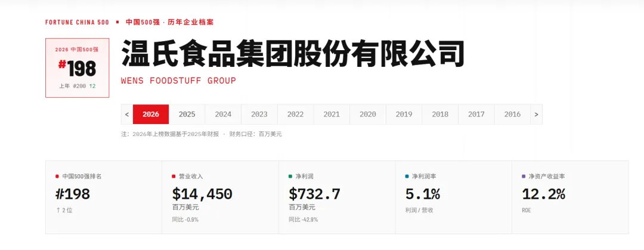Click the 中国500强排名 card label
This screenshot has height=250, width=644.
click(82, 176)
